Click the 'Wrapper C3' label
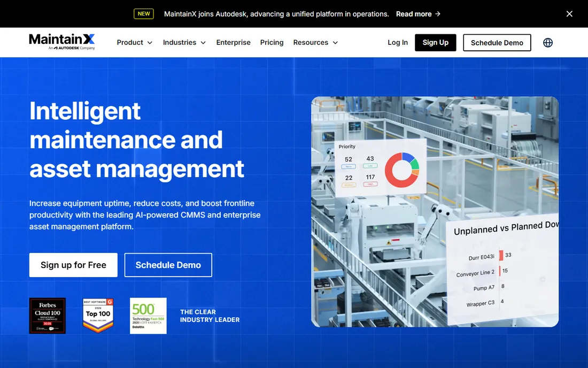 pyautogui.click(x=481, y=303)
